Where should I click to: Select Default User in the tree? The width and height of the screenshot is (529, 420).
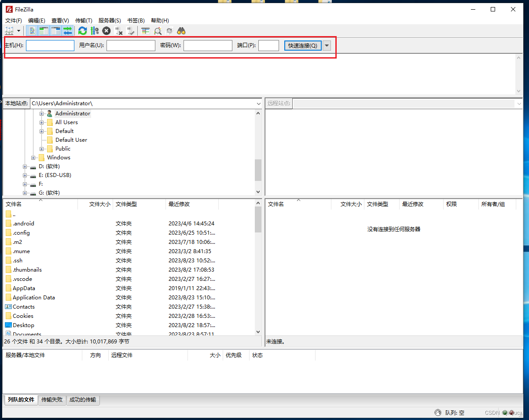[71, 140]
